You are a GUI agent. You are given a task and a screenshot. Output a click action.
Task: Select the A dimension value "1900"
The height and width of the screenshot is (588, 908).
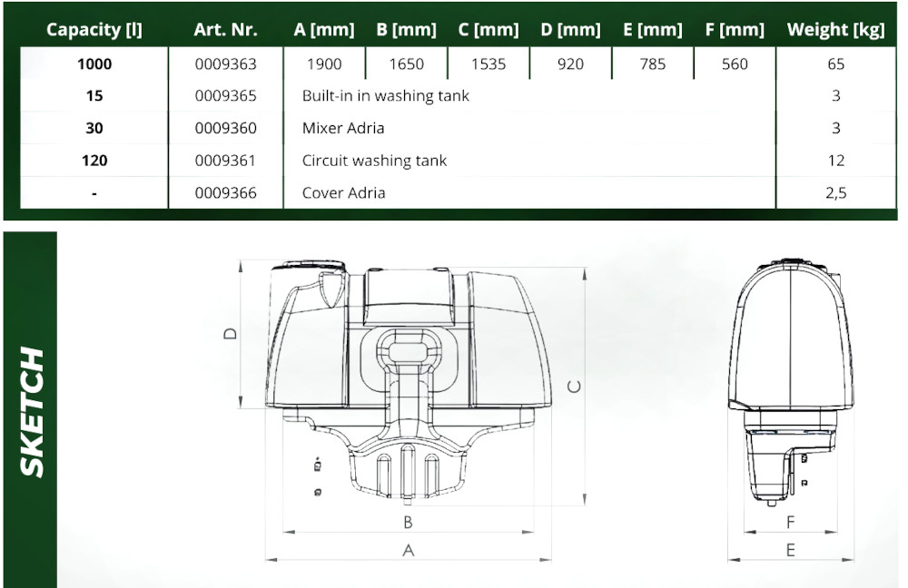[x=324, y=64]
